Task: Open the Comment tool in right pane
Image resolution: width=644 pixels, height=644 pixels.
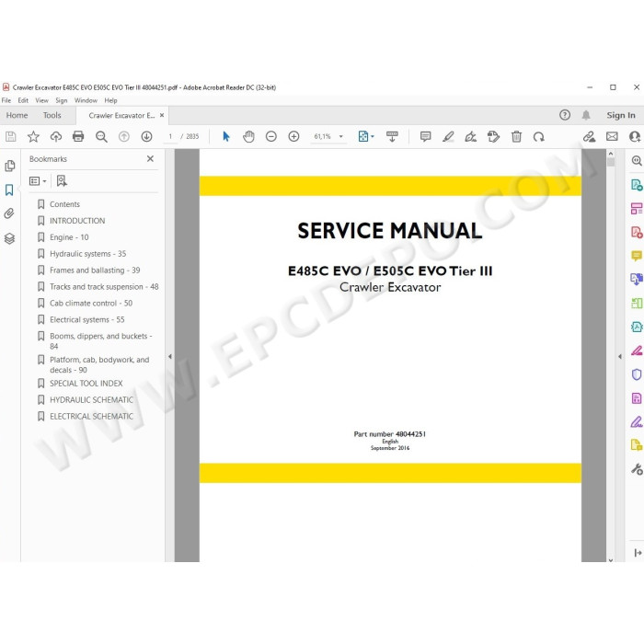Action: point(637,256)
